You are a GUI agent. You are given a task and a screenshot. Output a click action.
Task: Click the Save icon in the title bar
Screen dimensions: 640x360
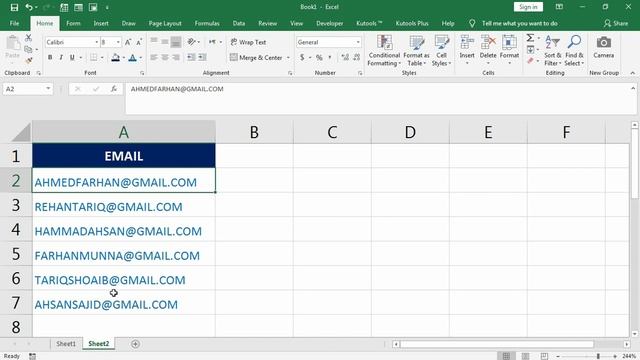(14, 7)
